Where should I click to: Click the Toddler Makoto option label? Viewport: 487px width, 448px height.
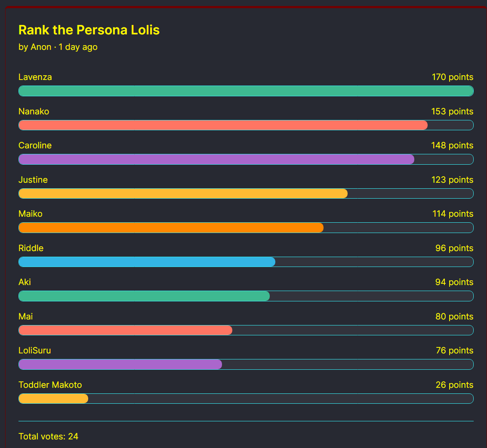point(50,385)
